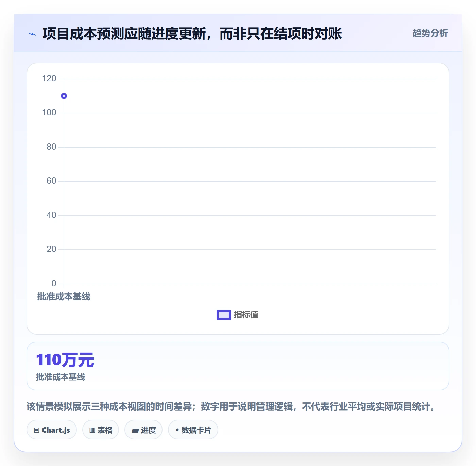Select the 表格 tag chip
The image size is (476, 466).
click(101, 430)
